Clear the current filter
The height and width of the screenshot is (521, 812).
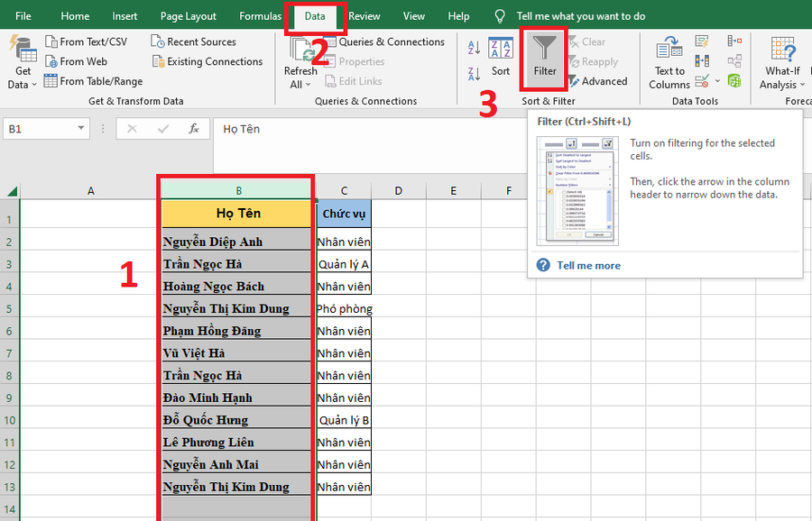586,41
